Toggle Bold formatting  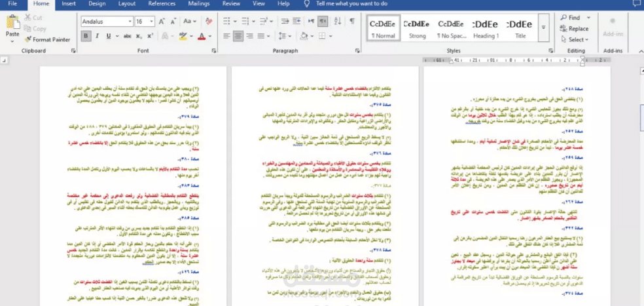(x=86, y=36)
